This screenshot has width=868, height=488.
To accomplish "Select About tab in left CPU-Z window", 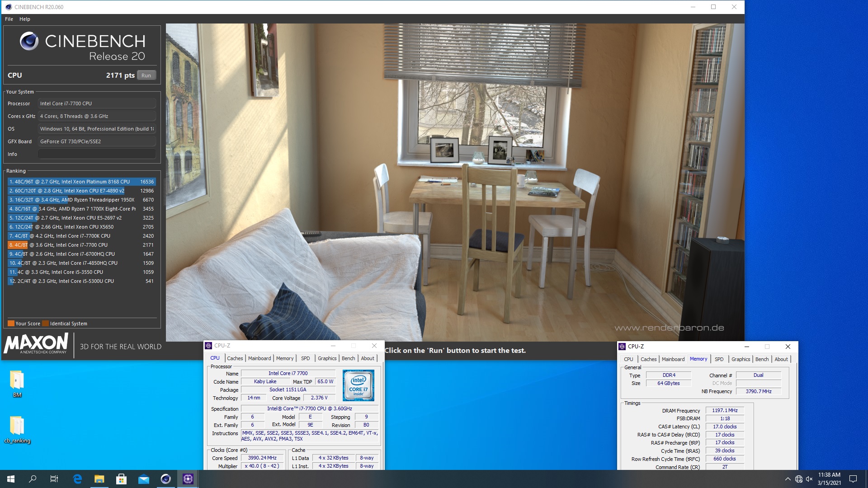I will coord(368,358).
